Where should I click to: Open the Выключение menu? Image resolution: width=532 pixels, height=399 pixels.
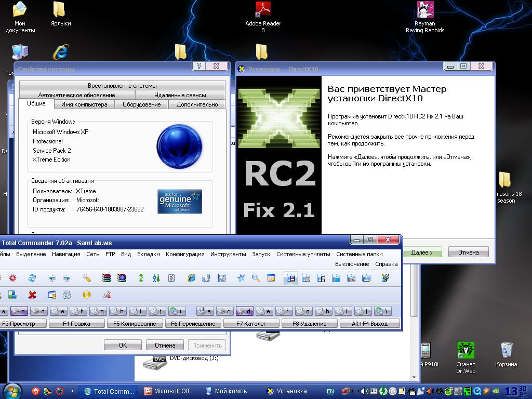click(x=352, y=264)
